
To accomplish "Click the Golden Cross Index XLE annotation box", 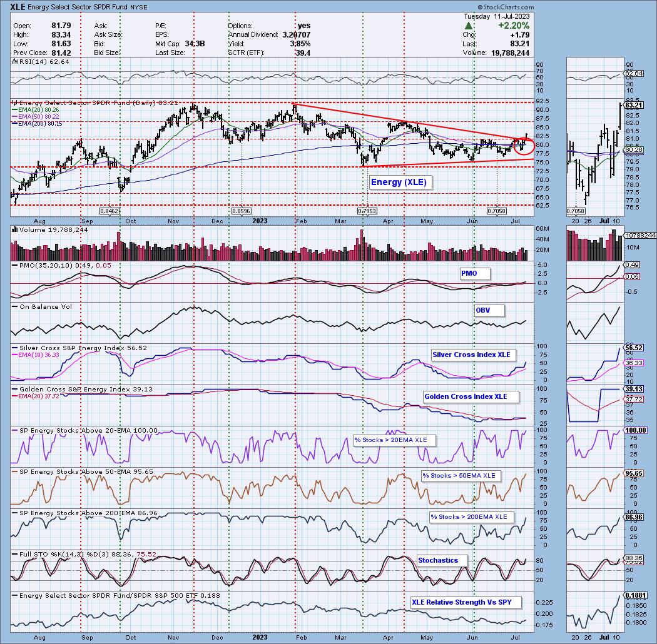I will point(471,396).
